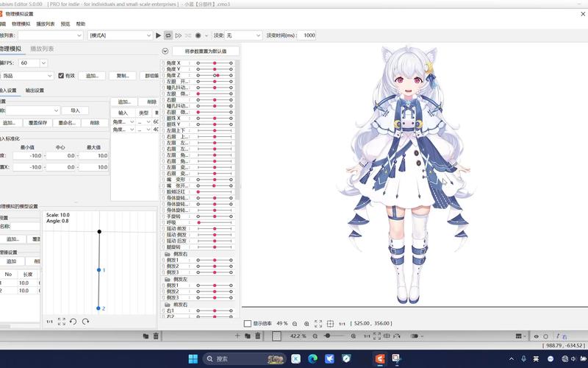This screenshot has height=368, width=588.
Task: Open the [模式A] dropdown
Action: pos(120,35)
